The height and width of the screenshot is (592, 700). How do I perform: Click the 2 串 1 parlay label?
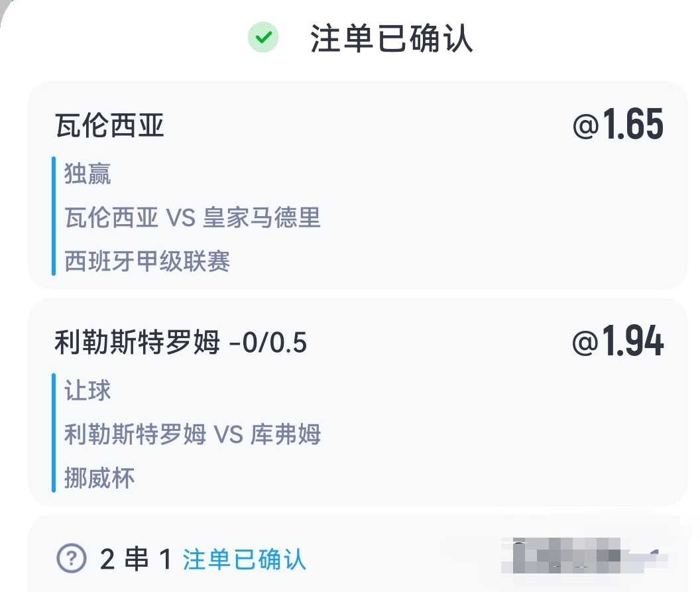coord(136,559)
